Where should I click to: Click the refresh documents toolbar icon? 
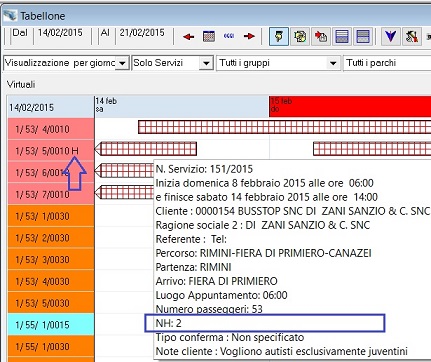coord(300,36)
